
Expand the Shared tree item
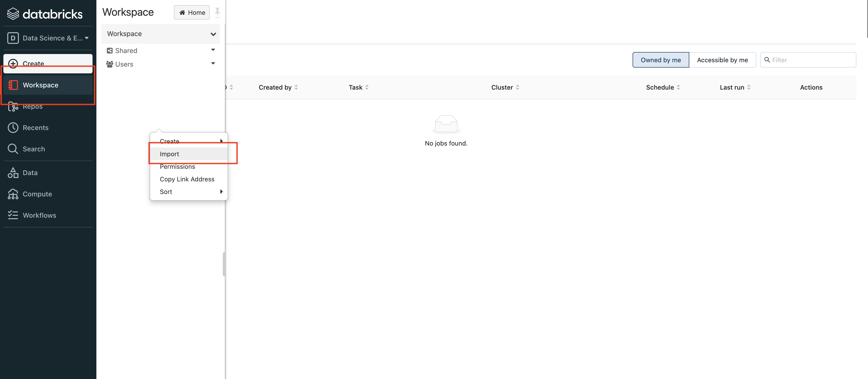coord(213,50)
